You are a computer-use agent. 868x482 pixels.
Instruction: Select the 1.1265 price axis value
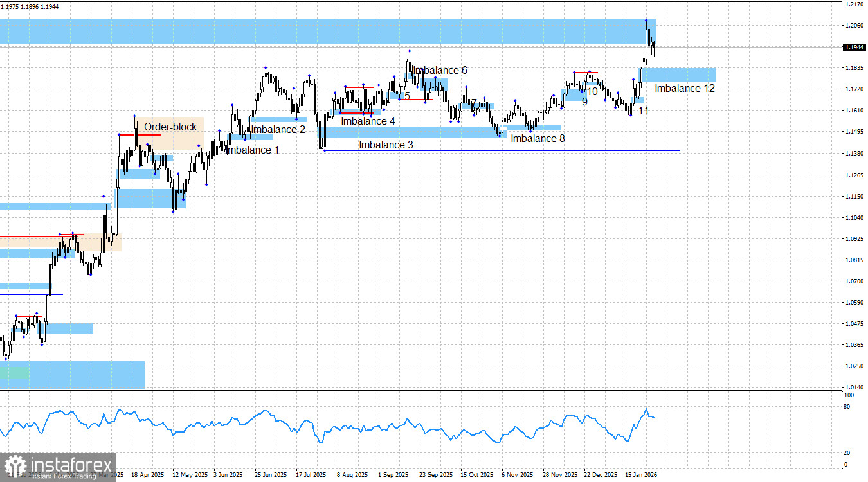click(854, 175)
